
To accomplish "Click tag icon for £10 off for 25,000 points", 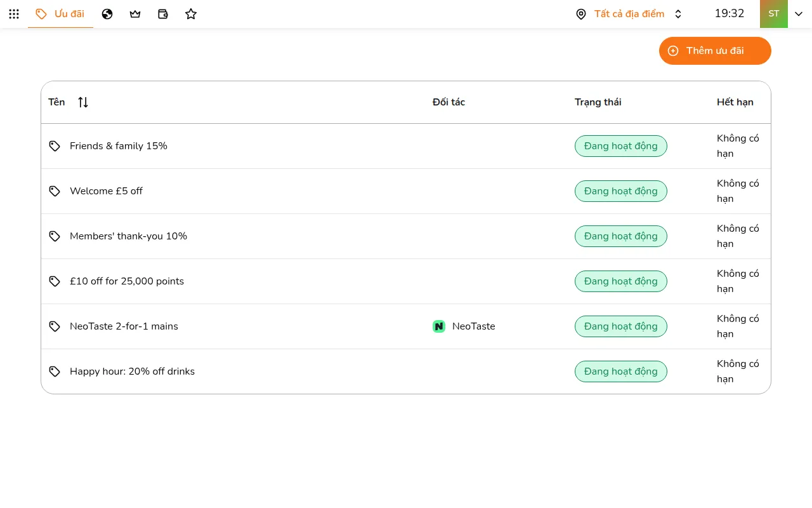I will pos(55,281).
